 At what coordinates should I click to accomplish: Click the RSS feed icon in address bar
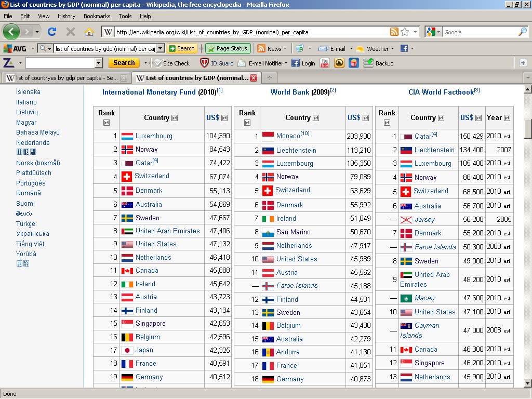click(394, 32)
